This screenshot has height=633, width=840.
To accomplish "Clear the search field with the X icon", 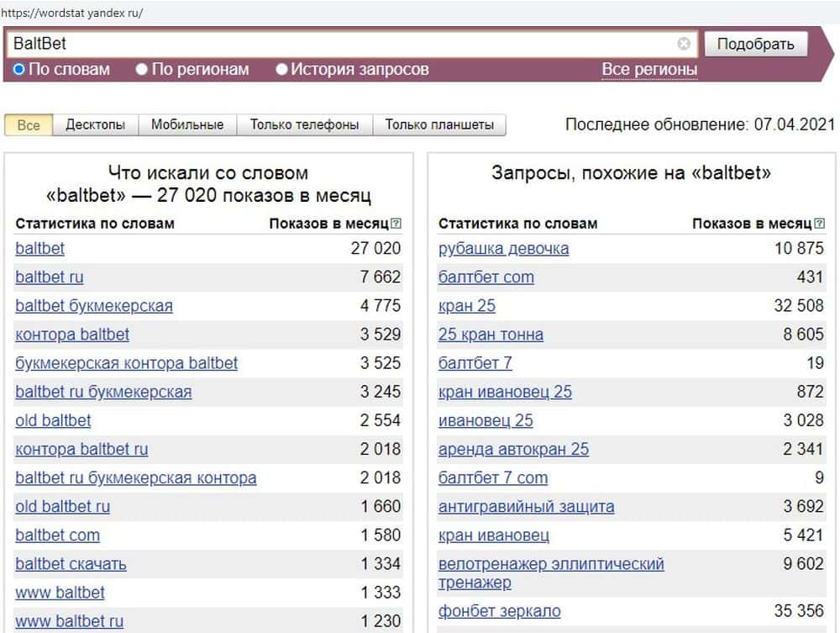I will click(x=684, y=44).
